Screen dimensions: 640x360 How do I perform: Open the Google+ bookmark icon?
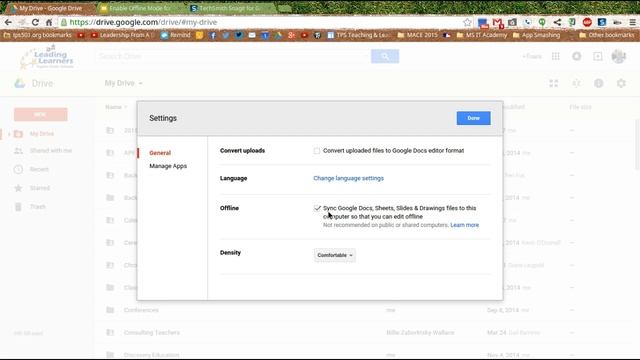coord(291,36)
